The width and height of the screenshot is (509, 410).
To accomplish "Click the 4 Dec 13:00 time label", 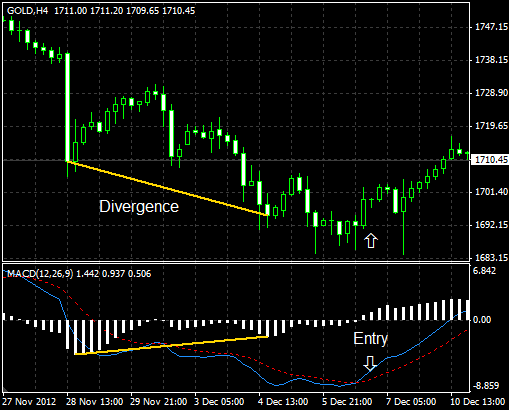I will [283, 402].
